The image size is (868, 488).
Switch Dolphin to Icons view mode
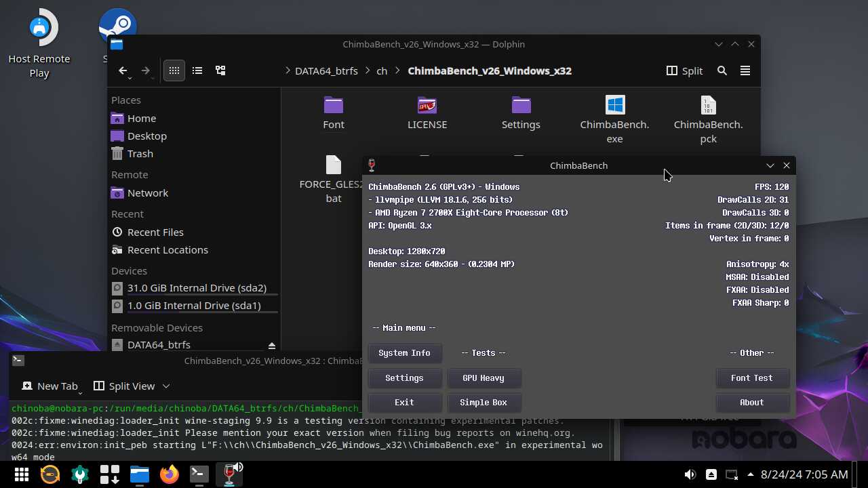174,70
